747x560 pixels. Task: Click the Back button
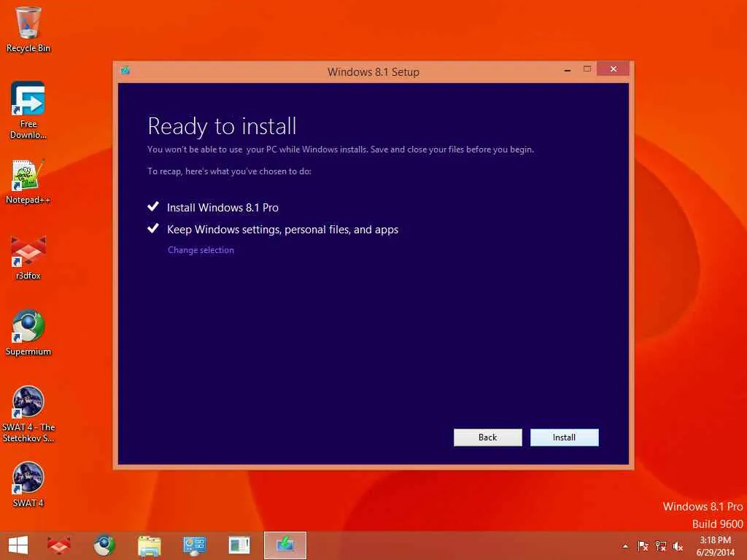[487, 437]
